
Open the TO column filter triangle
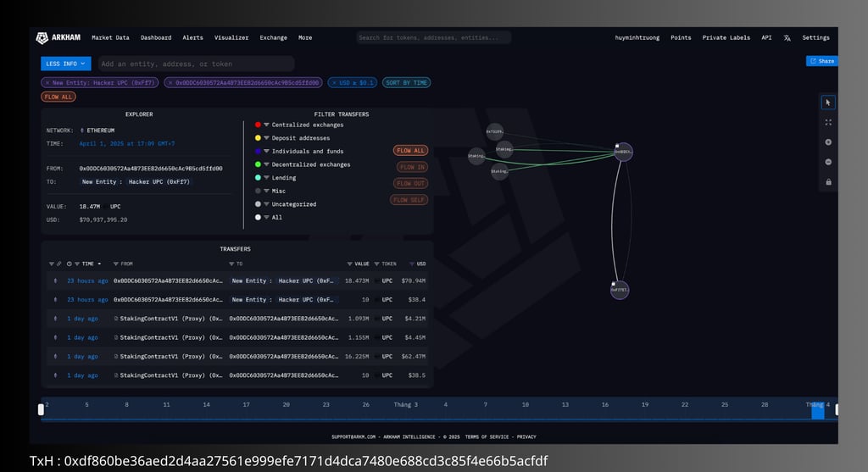[x=231, y=264]
